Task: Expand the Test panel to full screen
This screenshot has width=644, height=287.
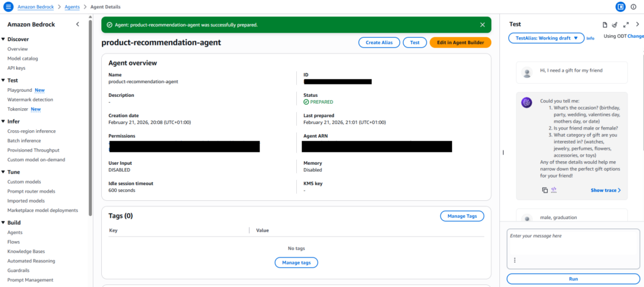Action: 626,25
